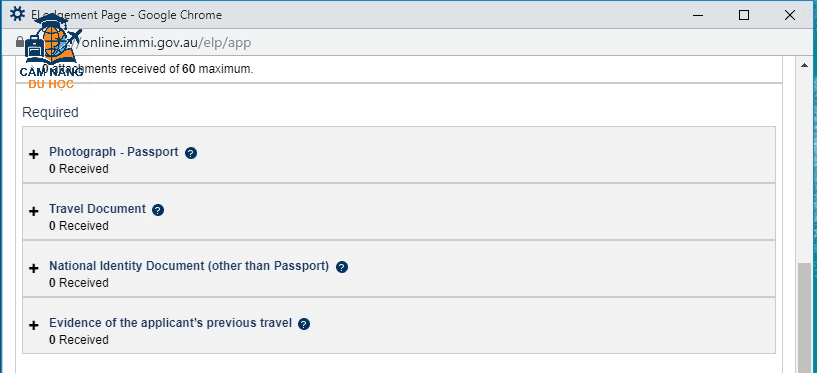Image resolution: width=817 pixels, height=373 pixels.
Task: Click the padlock site security icon
Action: tap(20, 42)
